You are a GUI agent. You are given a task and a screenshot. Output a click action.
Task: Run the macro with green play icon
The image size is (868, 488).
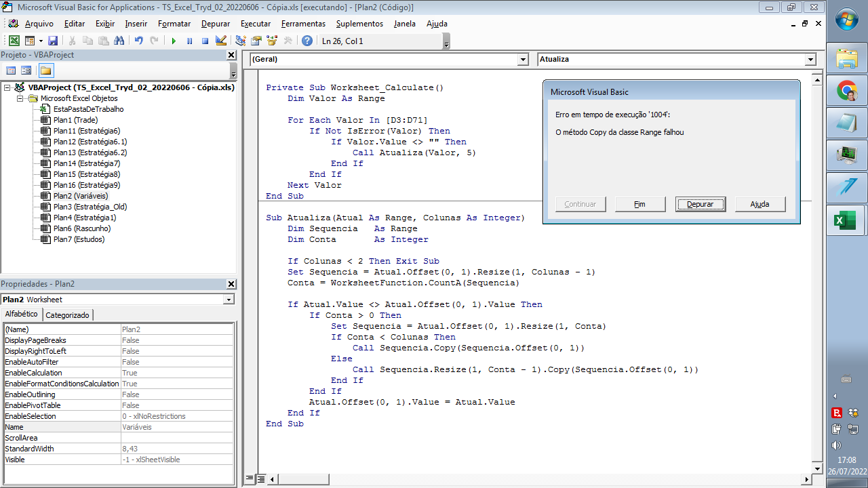point(174,41)
